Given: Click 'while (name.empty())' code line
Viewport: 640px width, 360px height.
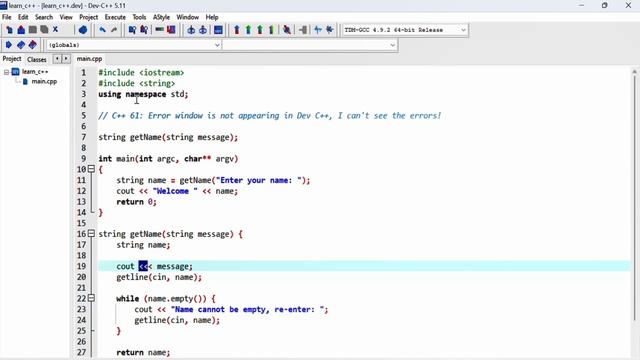Looking at the screenshot, I should 166,298.
